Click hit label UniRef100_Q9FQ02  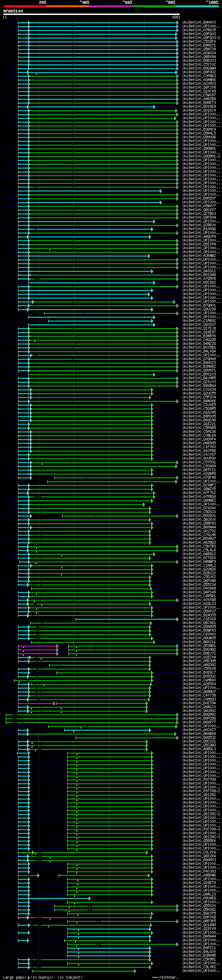coord(199,72)
